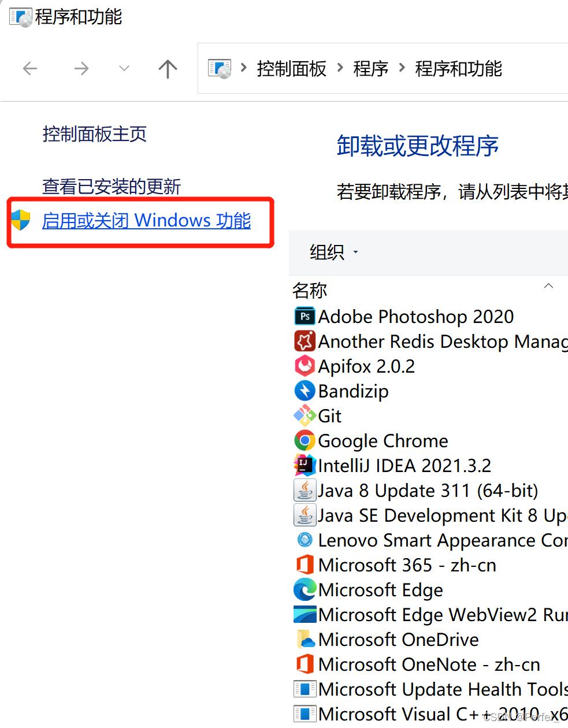Screen dimensions: 568x728
Task: Click the Adobe Photoshop 2020 icon
Action: point(305,317)
